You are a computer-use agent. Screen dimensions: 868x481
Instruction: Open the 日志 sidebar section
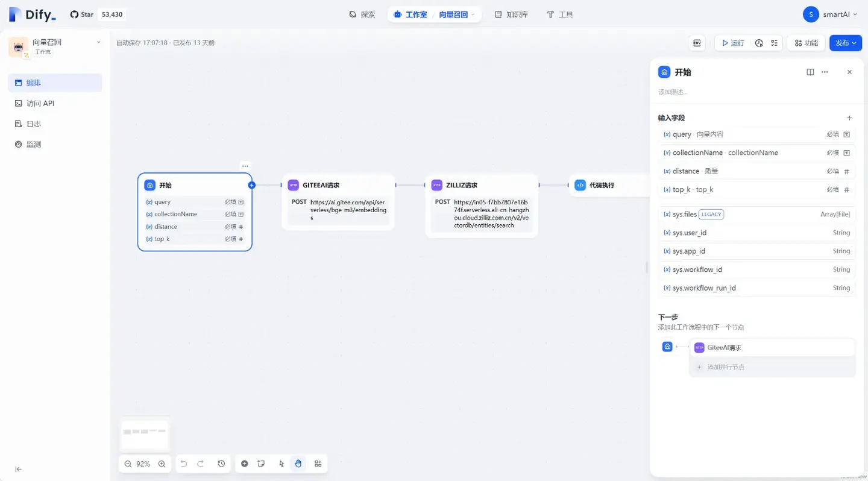[33, 124]
